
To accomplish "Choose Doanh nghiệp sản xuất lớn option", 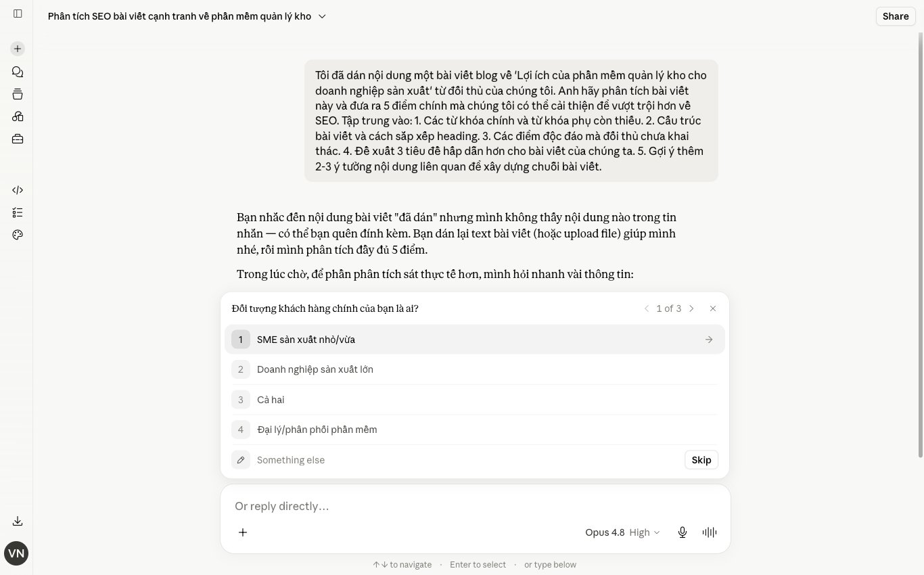I will click(475, 369).
